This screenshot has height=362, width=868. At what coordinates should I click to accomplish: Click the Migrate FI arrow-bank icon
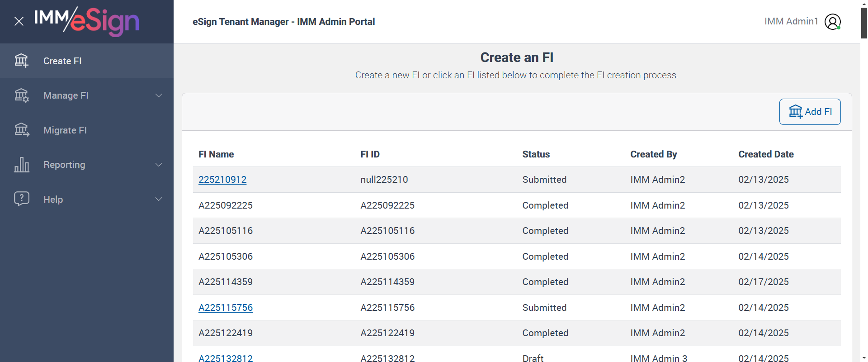point(21,130)
